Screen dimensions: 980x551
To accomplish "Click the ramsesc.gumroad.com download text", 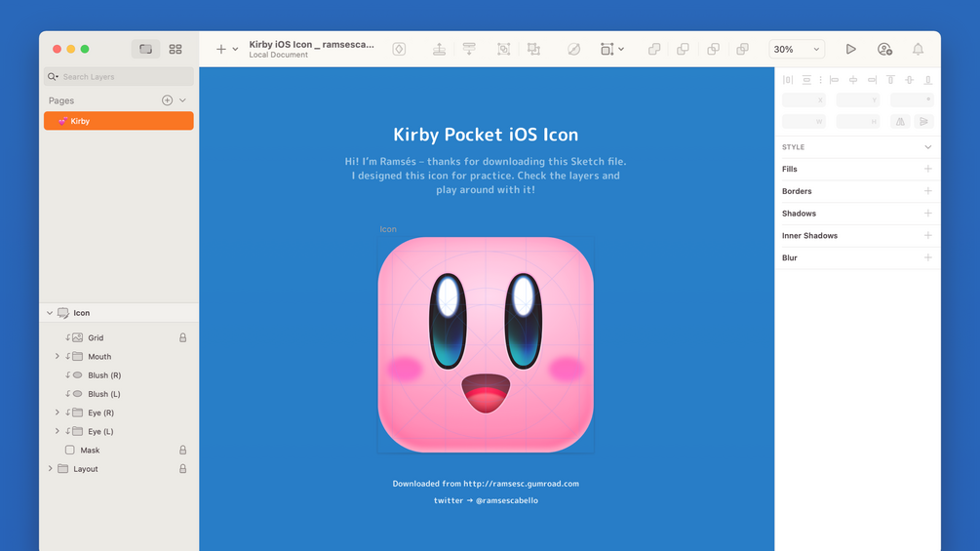I will click(x=486, y=484).
